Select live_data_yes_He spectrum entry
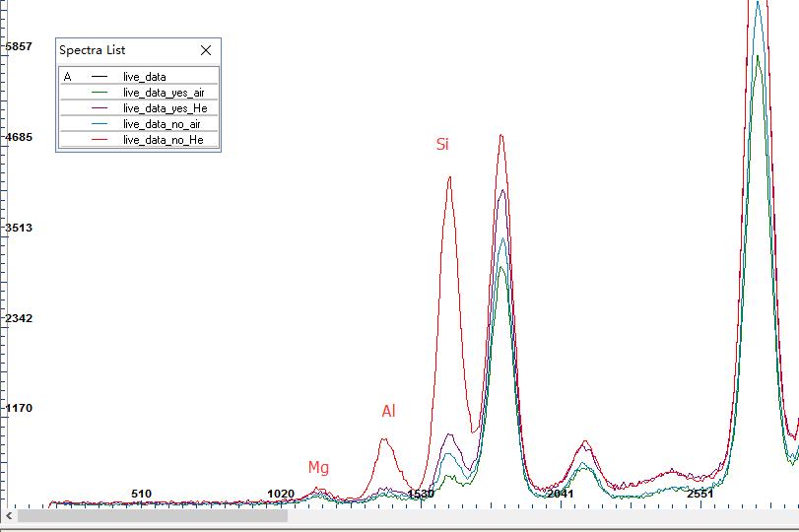The image size is (799, 532). pos(165,107)
